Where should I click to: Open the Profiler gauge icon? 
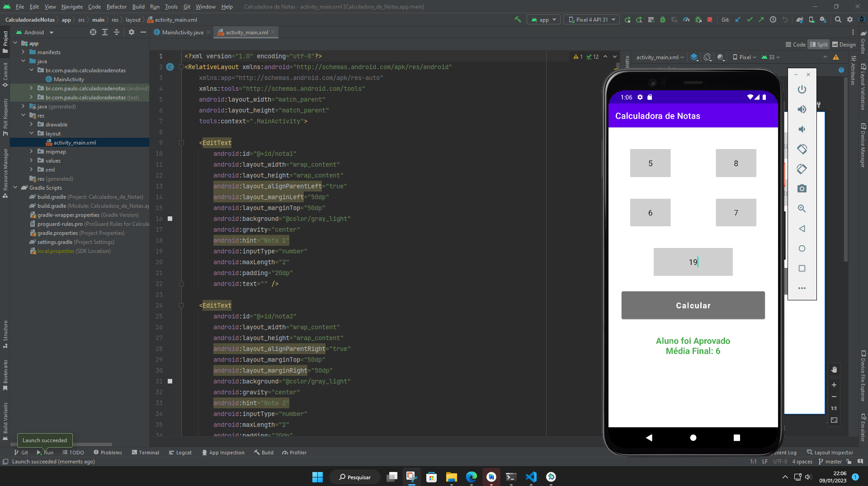coord(687,19)
